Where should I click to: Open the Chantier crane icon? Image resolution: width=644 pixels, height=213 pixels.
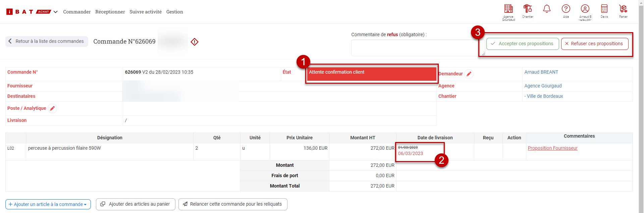(528, 9)
